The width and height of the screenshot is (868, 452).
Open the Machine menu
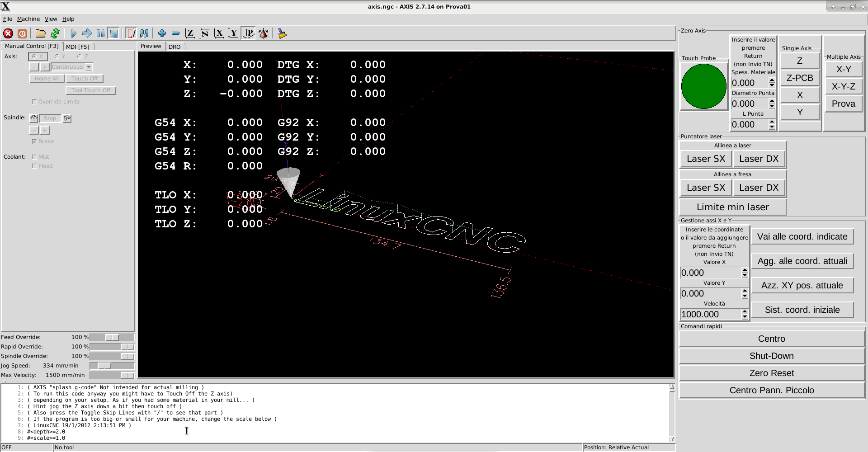[28, 19]
